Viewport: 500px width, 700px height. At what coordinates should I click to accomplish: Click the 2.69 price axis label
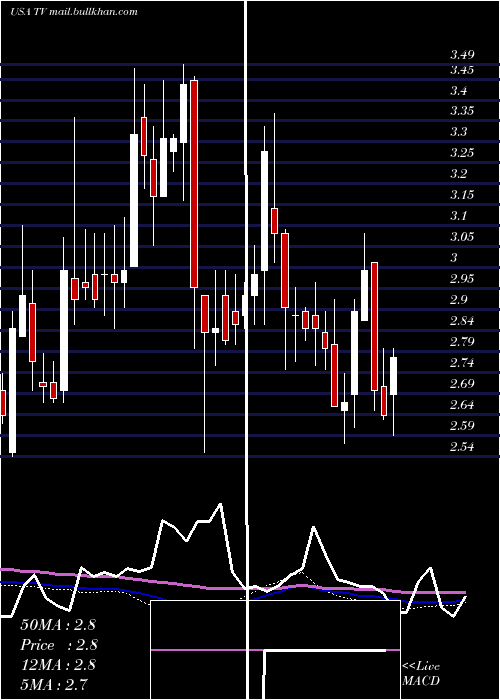(462, 384)
